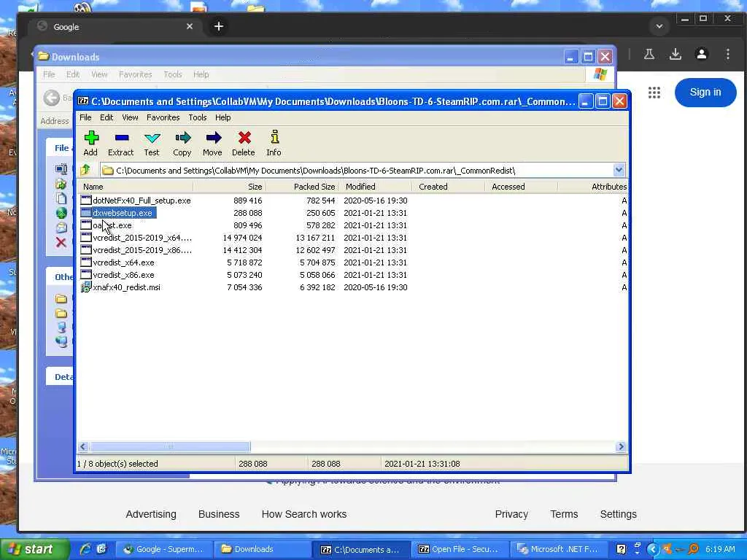Click the address path field in 7-Zip
Viewport: 747px width, 560px height.
coord(356,170)
